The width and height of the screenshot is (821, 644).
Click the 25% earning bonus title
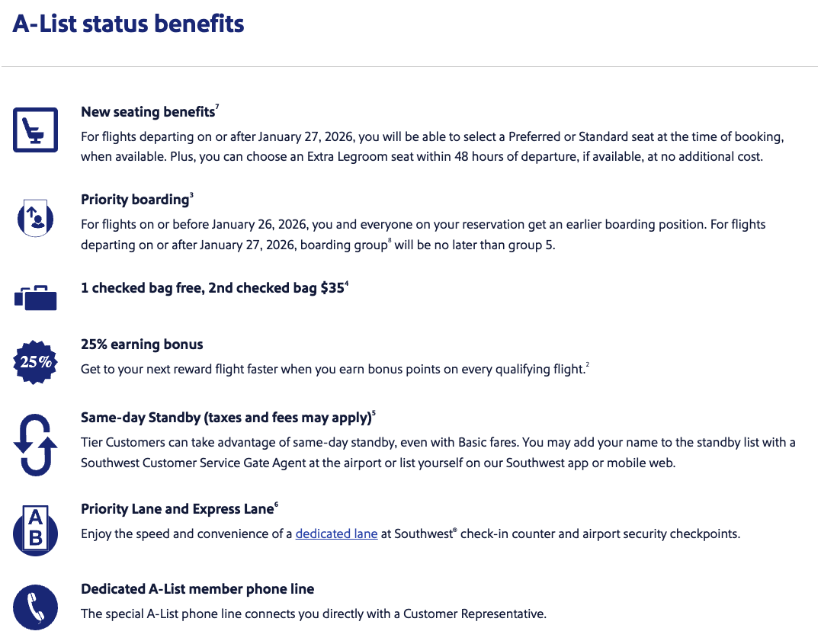click(142, 344)
